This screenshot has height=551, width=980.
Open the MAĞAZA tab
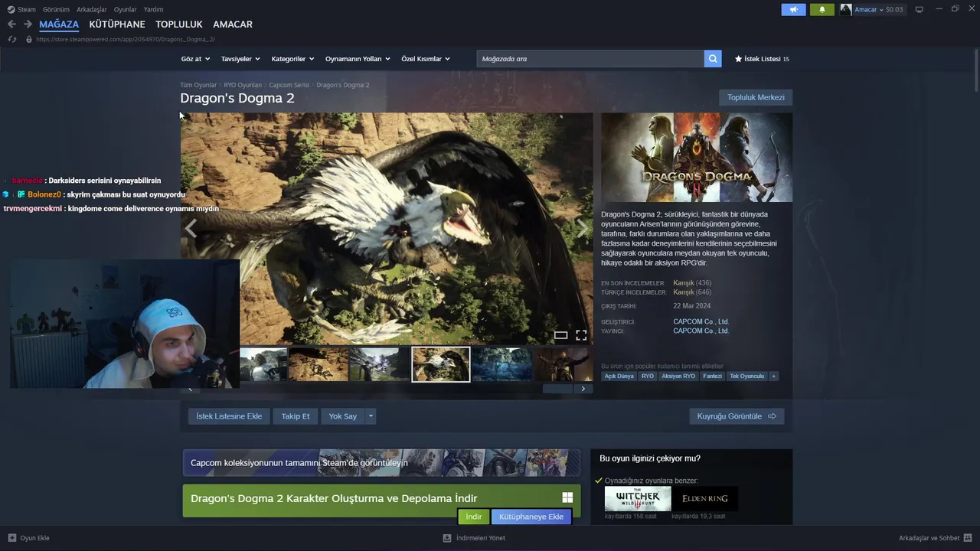[59, 24]
